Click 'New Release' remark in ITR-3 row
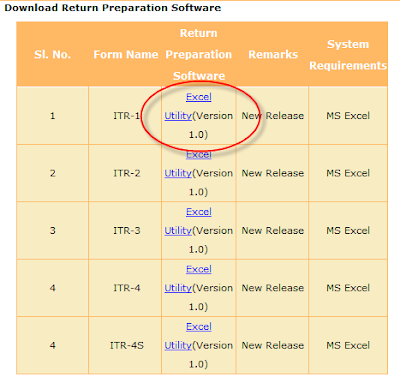Screen dimensions: 400x389 coord(273,231)
